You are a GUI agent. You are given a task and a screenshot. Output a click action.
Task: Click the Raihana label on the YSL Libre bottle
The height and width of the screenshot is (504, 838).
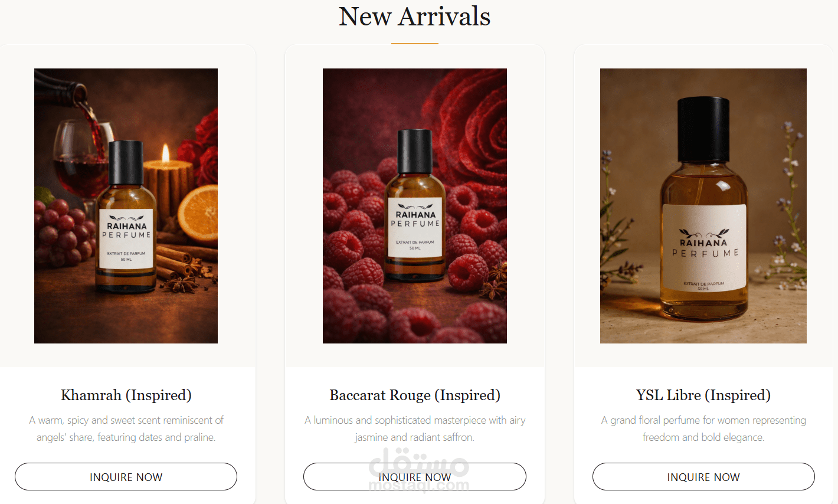tap(704, 247)
